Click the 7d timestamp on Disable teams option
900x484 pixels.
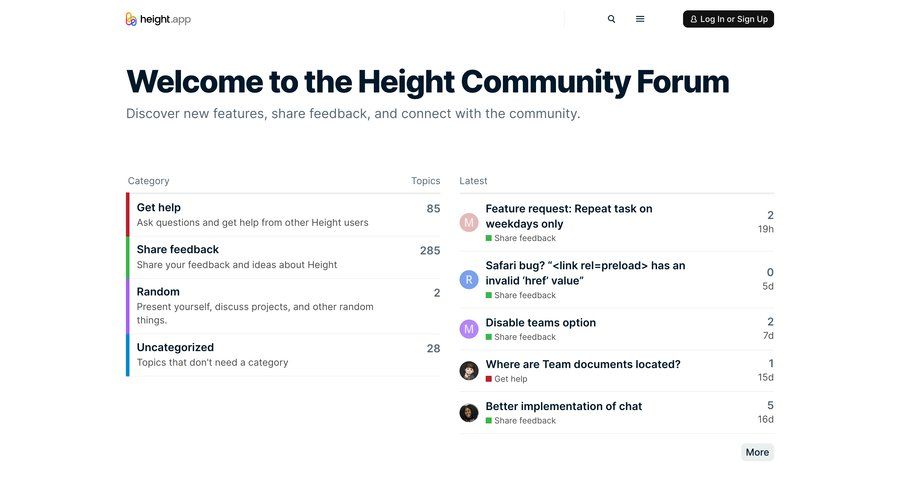[x=768, y=335]
